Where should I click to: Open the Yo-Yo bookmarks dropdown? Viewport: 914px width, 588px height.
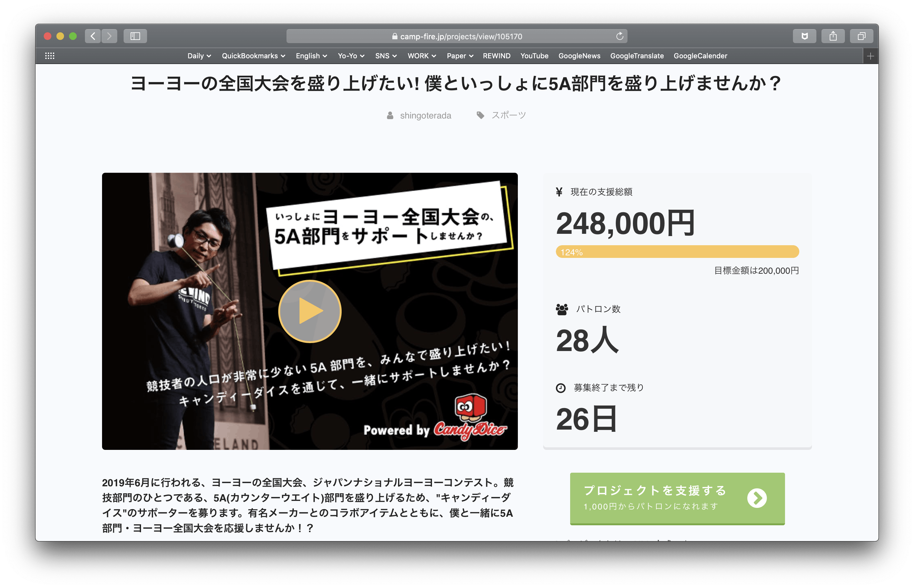point(351,56)
